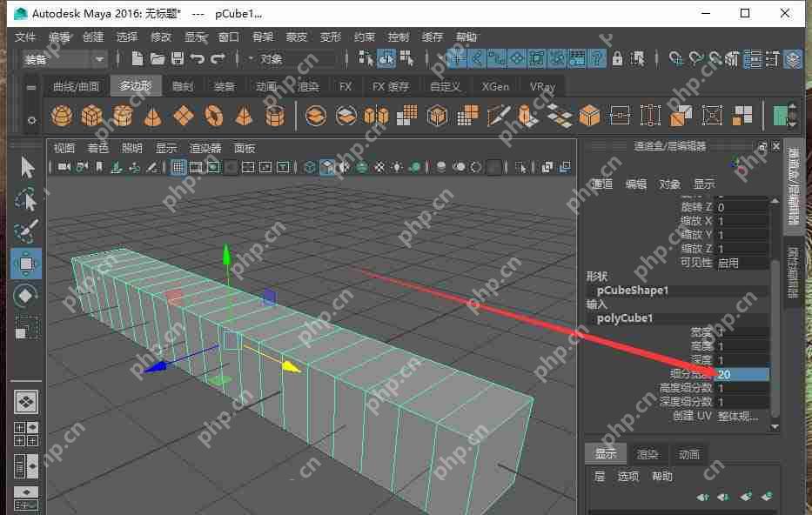This screenshot has height=515, width=812.
Task: Activate the Move tool in toolbox
Action: (x=26, y=264)
